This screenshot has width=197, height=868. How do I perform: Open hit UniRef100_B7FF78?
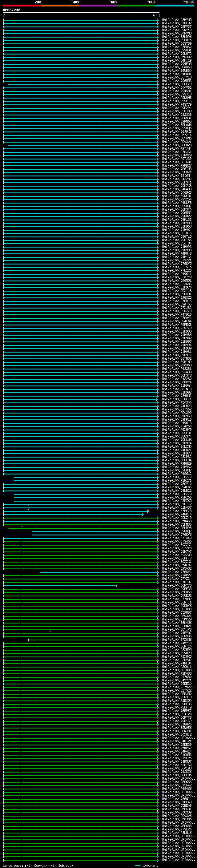click(177, 511)
